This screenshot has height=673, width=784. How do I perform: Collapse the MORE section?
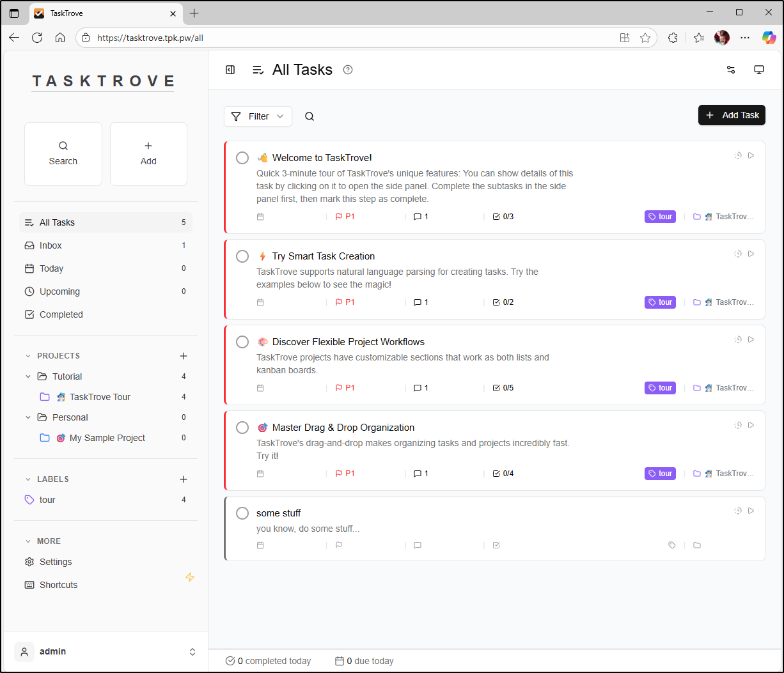tap(28, 541)
